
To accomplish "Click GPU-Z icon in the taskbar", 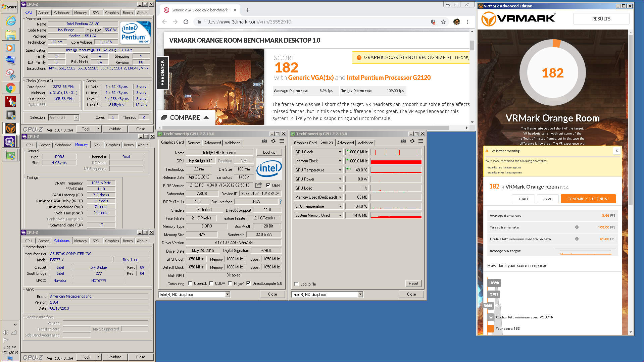I will pos(11,155).
